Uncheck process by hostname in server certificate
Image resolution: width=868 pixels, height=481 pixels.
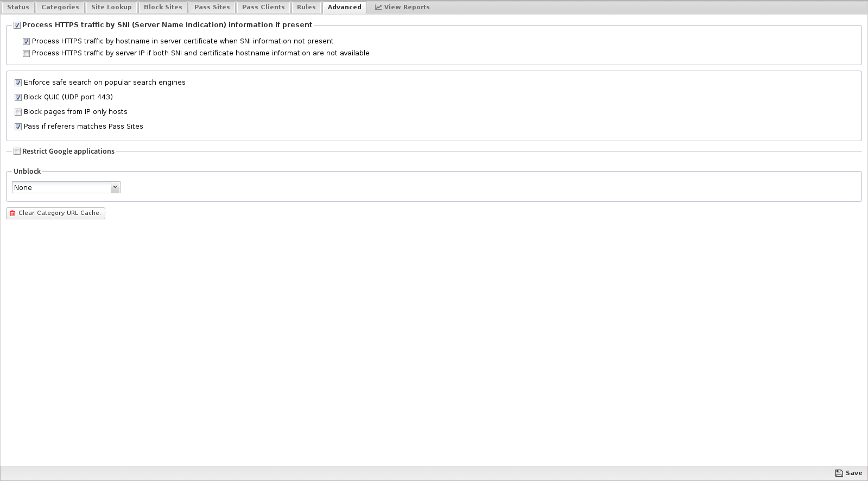(x=27, y=42)
